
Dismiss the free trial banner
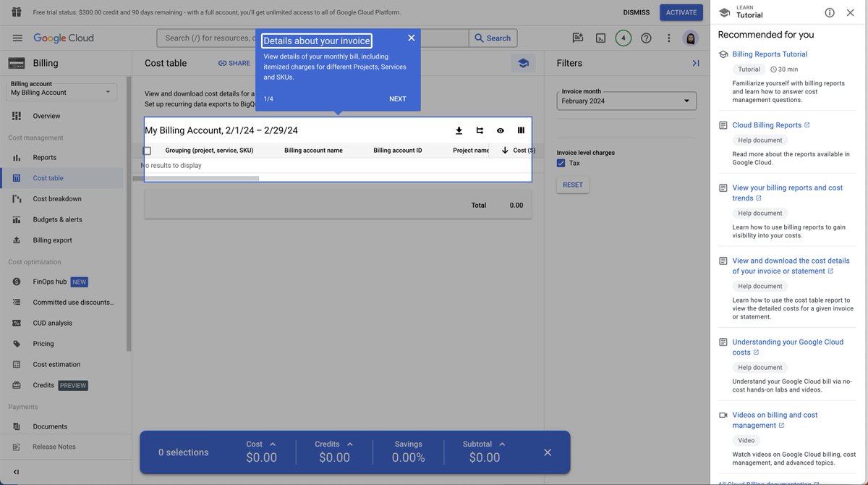click(x=636, y=12)
